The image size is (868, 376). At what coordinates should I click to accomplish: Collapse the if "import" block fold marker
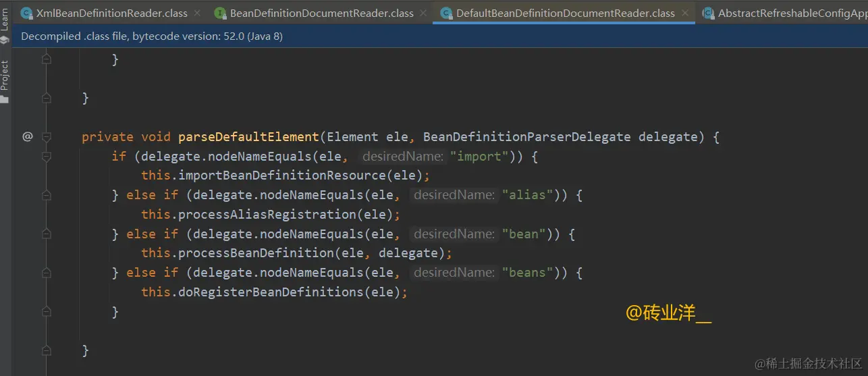[x=47, y=157]
